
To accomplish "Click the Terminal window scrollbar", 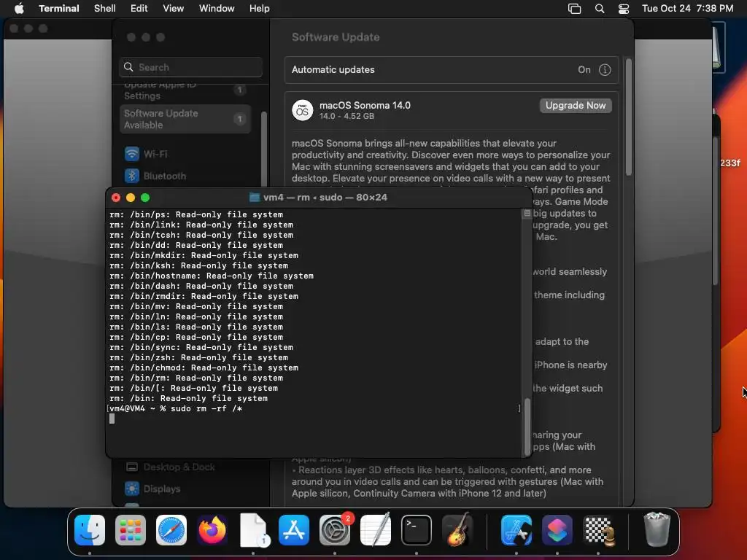I will click(527, 427).
